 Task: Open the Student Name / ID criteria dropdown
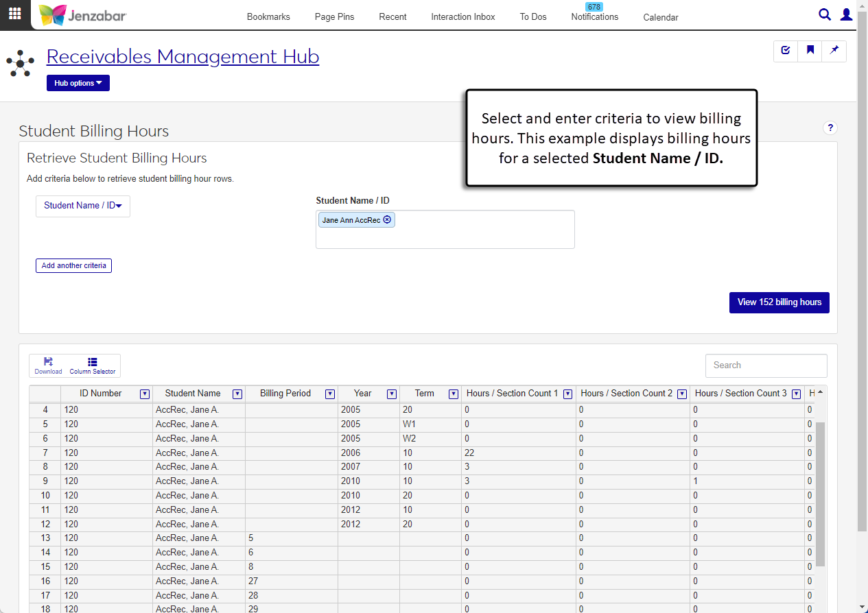[82, 206]
